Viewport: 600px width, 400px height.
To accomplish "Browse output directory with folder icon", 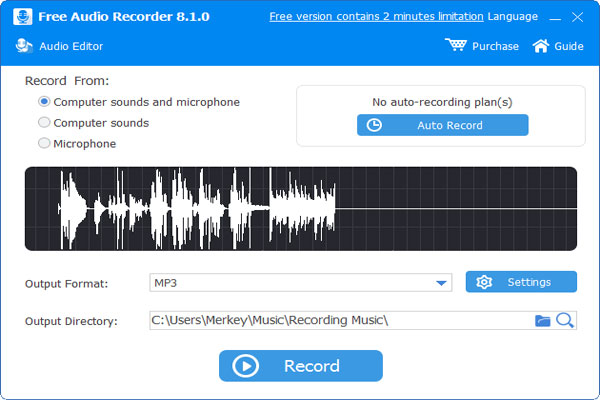I will (x=543, y=321).
